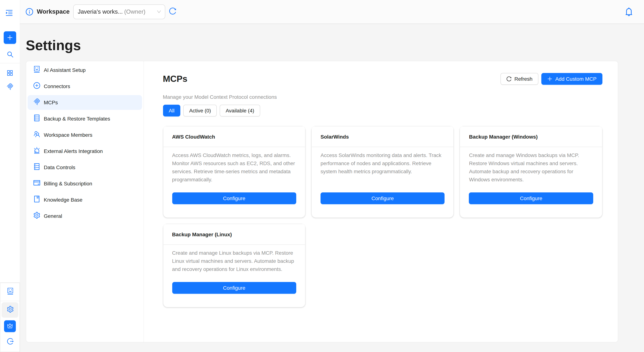Screen dimensions: 644x352
Task: Click the logout icon at bottom left
Action: coord(10,341)
